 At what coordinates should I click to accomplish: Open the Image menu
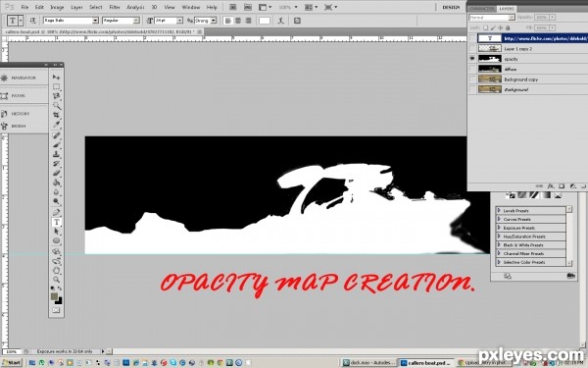[57, 7]
